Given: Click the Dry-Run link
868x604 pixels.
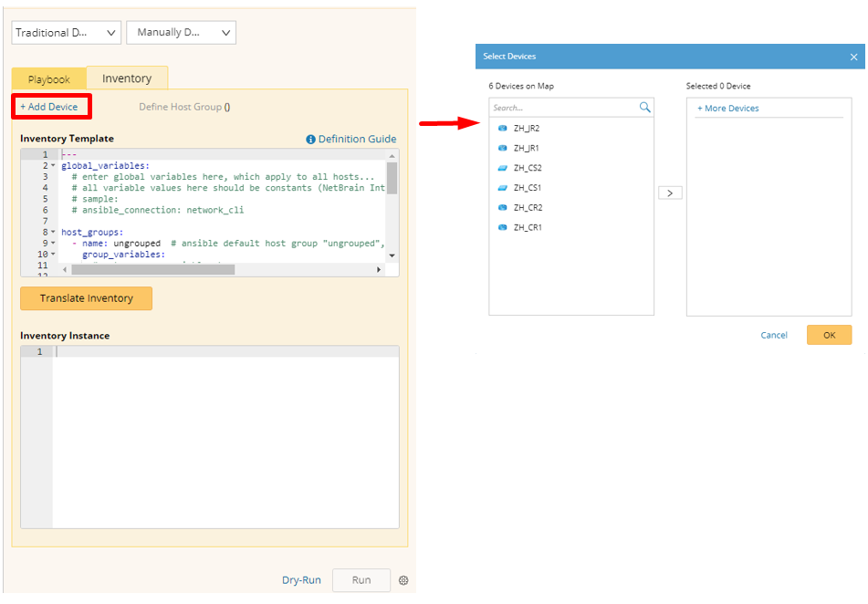Looking at the screenshot, I should pos(301,580).
